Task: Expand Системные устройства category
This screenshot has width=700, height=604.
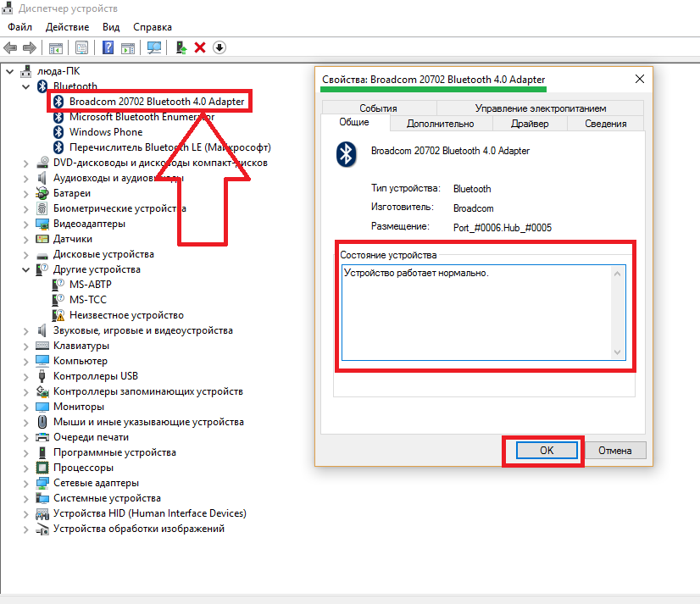Action: [26, 499]
